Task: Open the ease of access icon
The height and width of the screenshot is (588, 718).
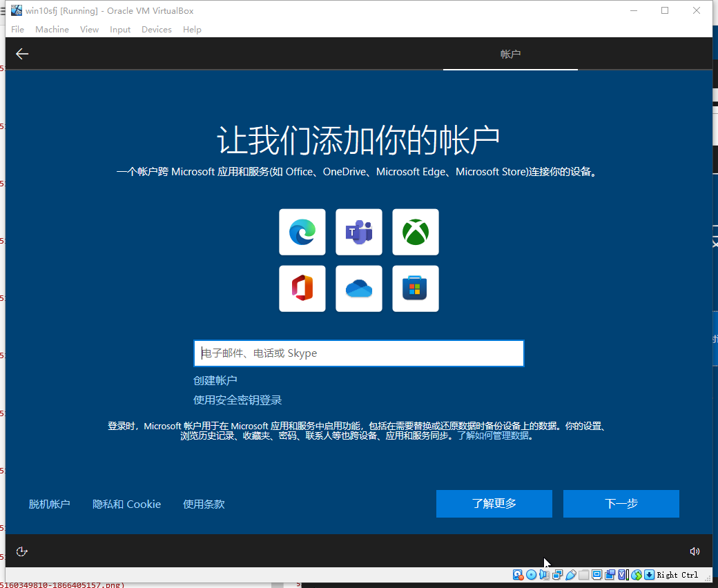Action: click(x=21, y=551)
